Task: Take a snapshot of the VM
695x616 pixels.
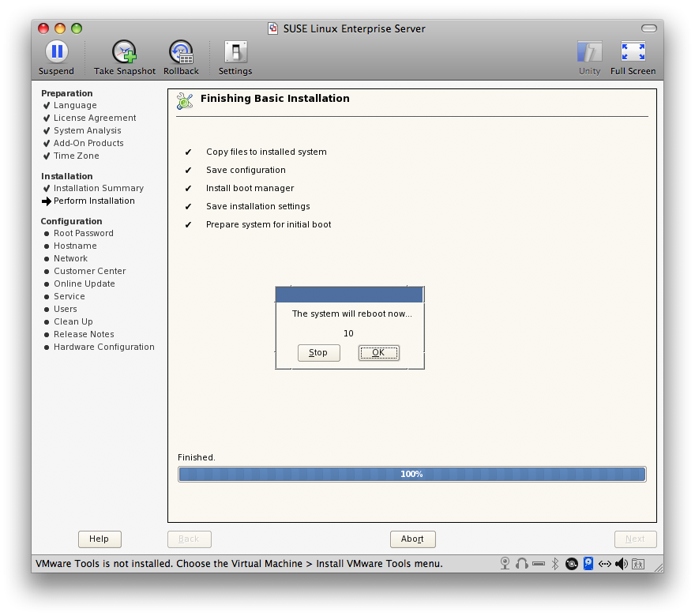Action: tap(125, 53)
